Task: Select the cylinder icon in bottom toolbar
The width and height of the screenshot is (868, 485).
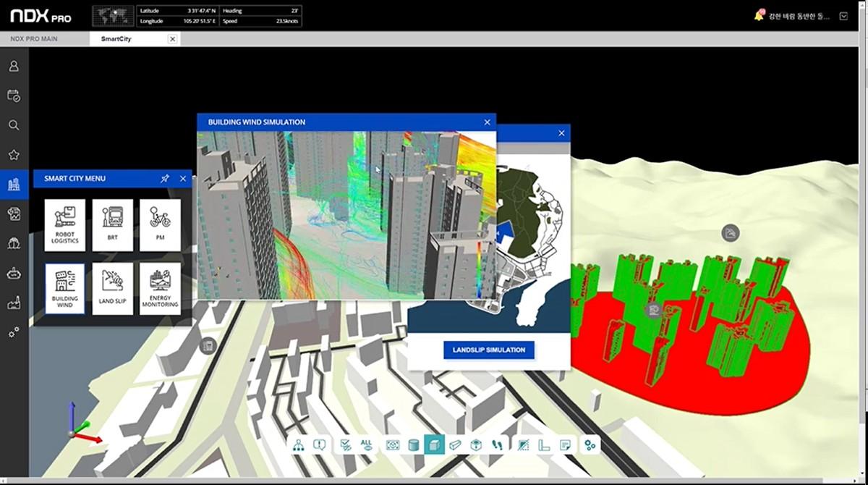Action: tap(414, 445)
